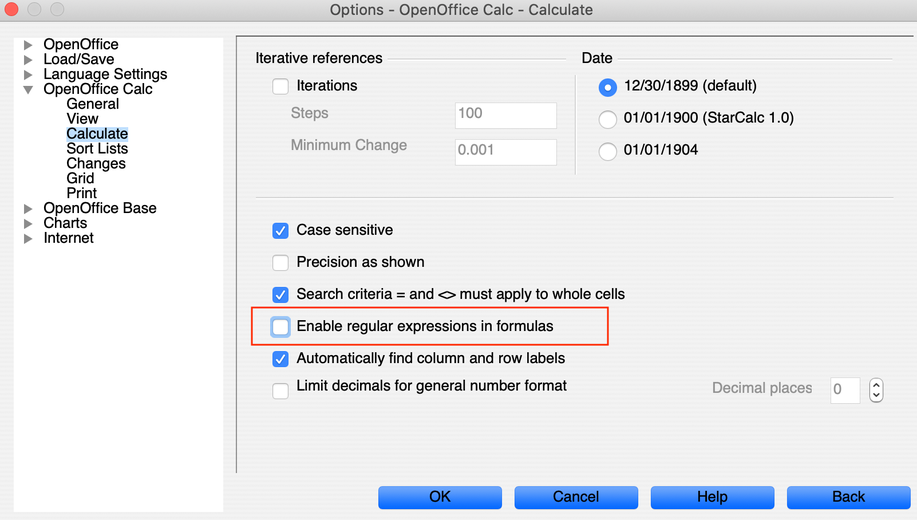
Task: Expand the Charts category arrow
Action: point(27,223)
